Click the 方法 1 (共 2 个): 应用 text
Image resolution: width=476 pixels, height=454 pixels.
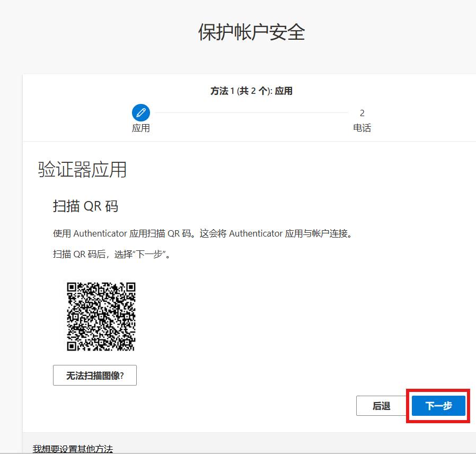251,91
